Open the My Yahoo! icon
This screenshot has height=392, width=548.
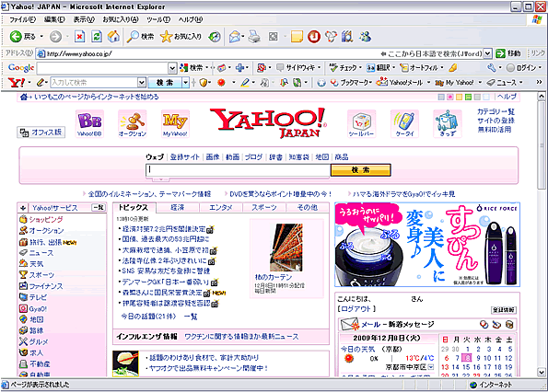point(175,123)
